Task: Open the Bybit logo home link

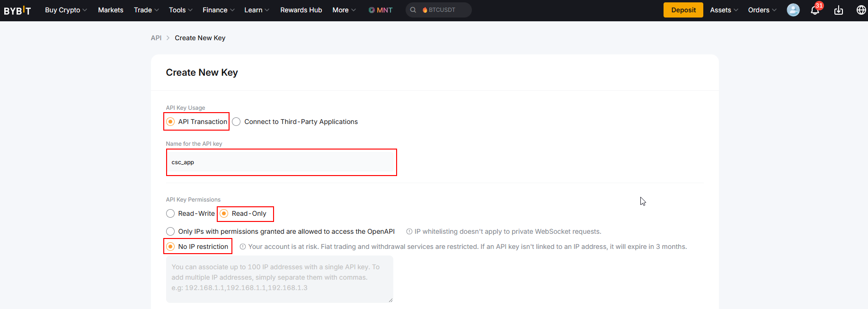Action: 18,10
